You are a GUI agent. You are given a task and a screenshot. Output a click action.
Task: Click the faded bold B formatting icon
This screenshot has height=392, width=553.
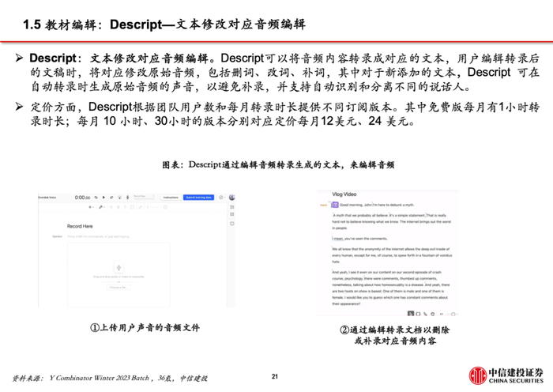click(118, 207)
